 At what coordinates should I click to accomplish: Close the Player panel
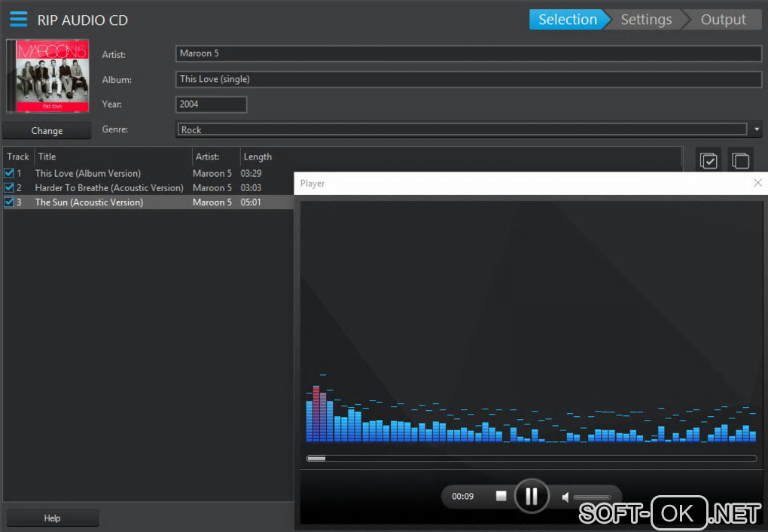(757, 183)
